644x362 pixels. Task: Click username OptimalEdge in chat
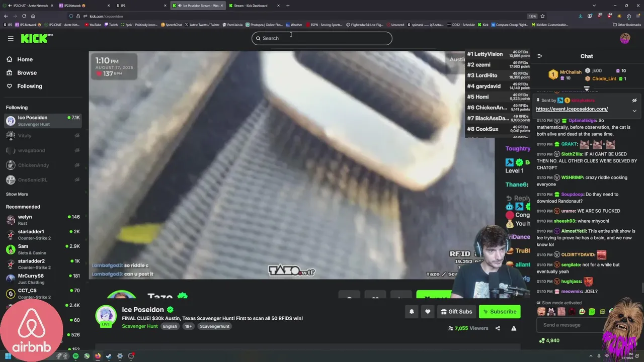(x=582, y=121)
